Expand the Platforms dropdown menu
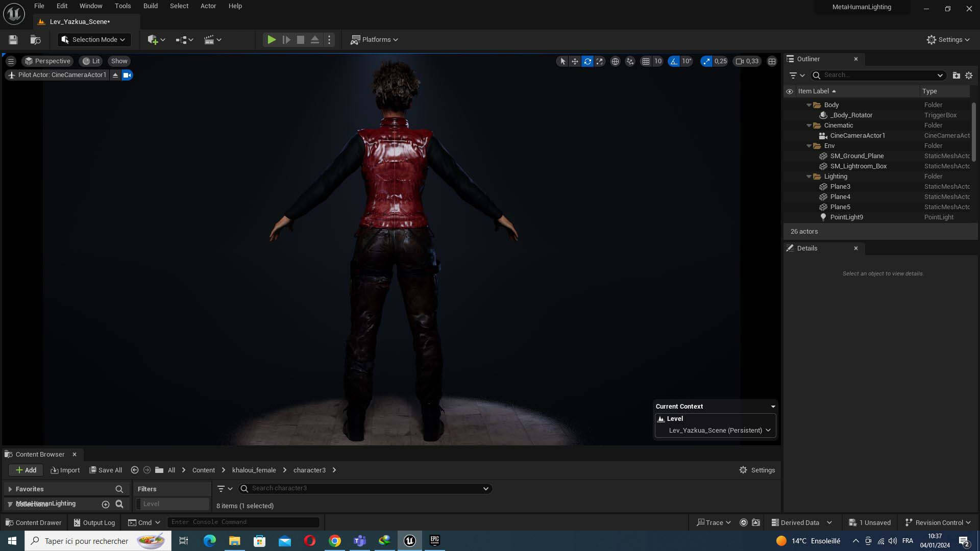The height and width of the screenshot is (551, 980). click(x=374, y=40)
